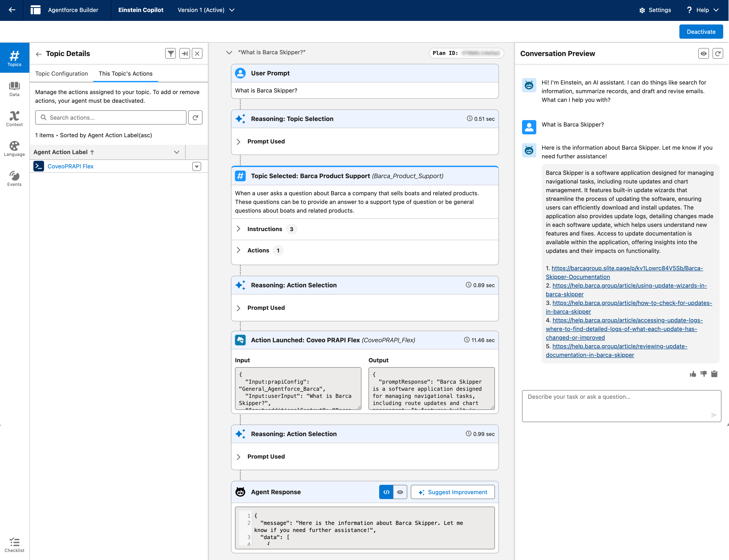The height and width of the screenshot is (560, 729).
Task: Select the This Topic's Actions tab
Action: 125,73
